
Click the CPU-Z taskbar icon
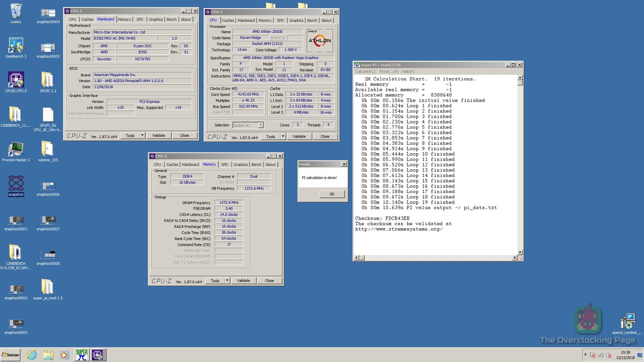(x=97, y=355)
